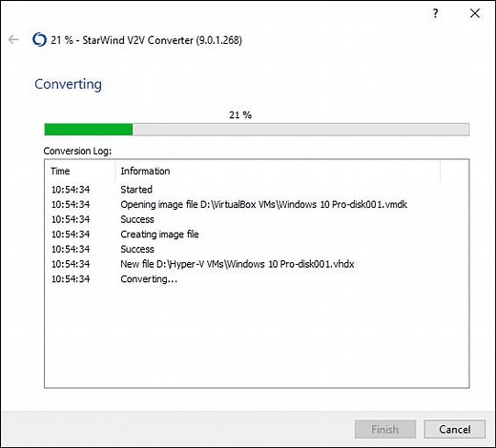Click the second 'Success' entry below Creating image file

pos(137,249)
